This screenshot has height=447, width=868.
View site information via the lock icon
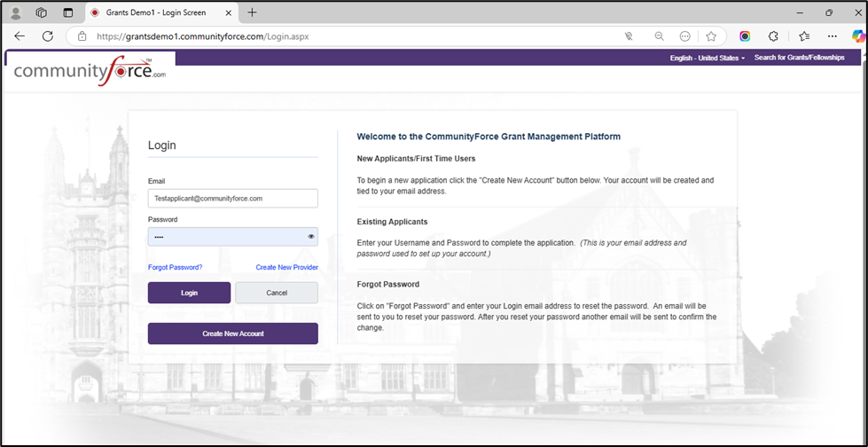point(82,36)
